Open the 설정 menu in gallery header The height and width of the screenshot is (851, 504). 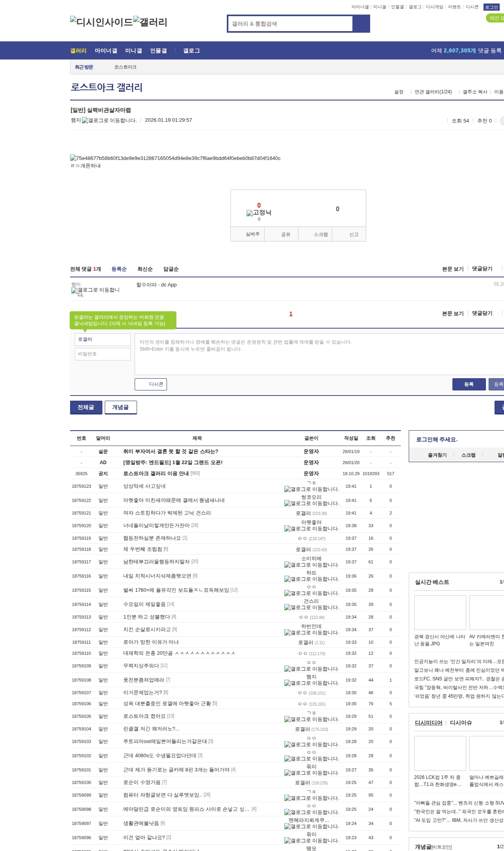[x=398, y=92]
